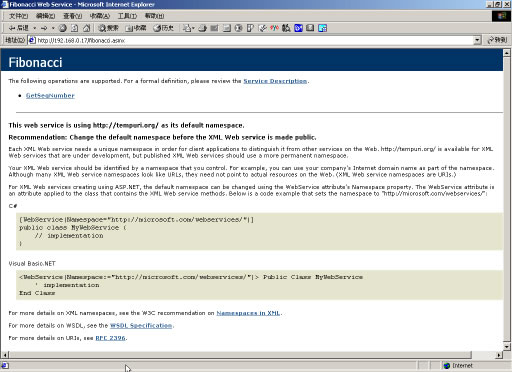Click the Go (转到) button

coord(497,40)
